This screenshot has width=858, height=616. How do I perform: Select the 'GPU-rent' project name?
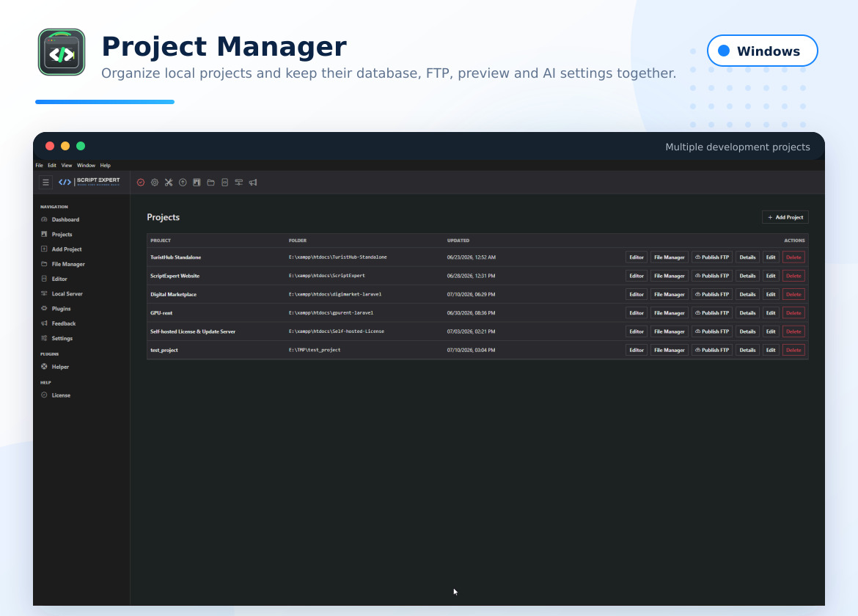point(161,313)
